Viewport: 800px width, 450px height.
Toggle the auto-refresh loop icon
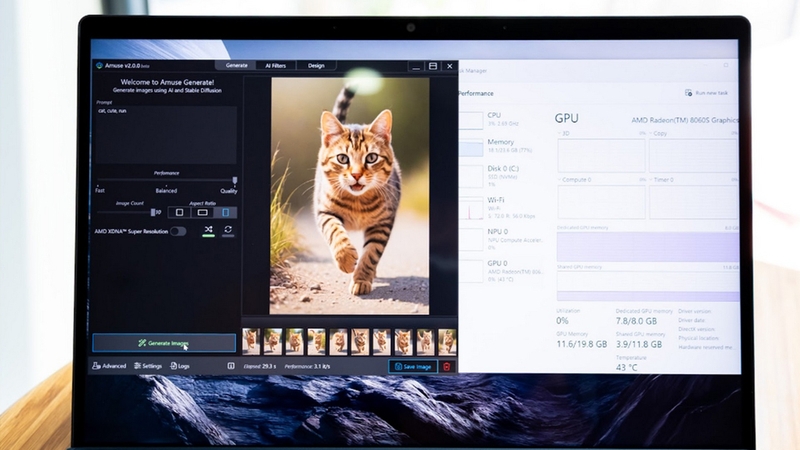pyautogui.click(x=228, y=230)
